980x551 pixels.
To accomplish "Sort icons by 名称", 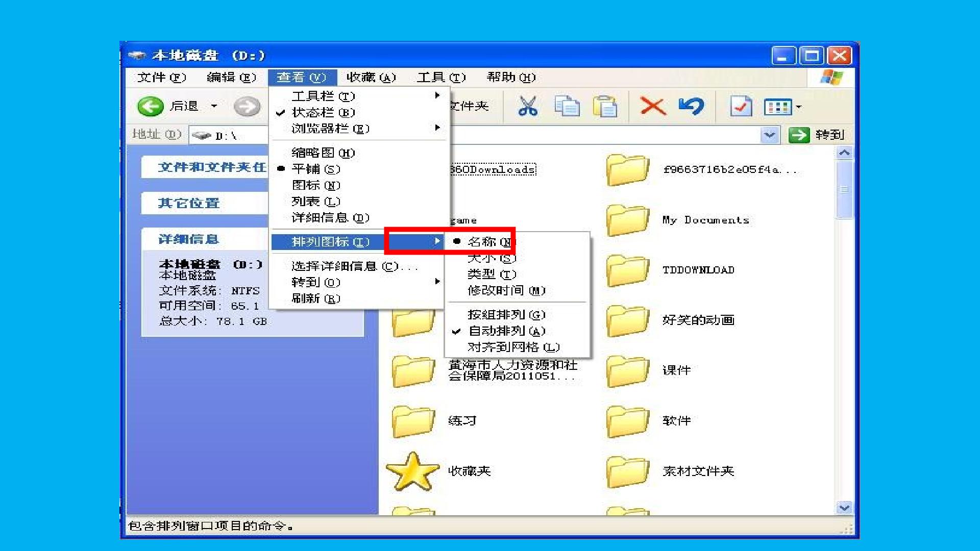I will click(518, 242).
